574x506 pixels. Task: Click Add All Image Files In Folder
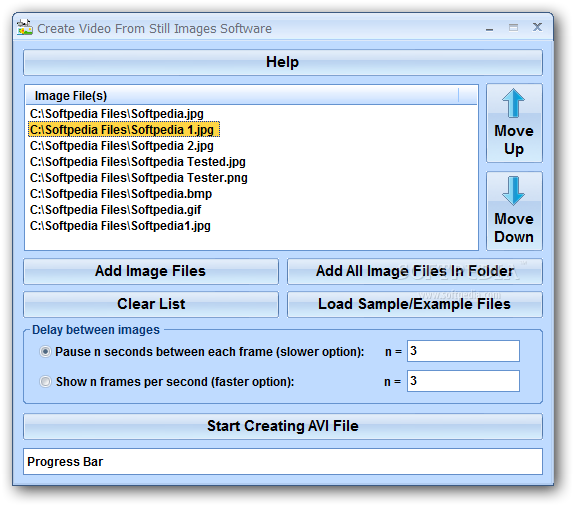415,271
